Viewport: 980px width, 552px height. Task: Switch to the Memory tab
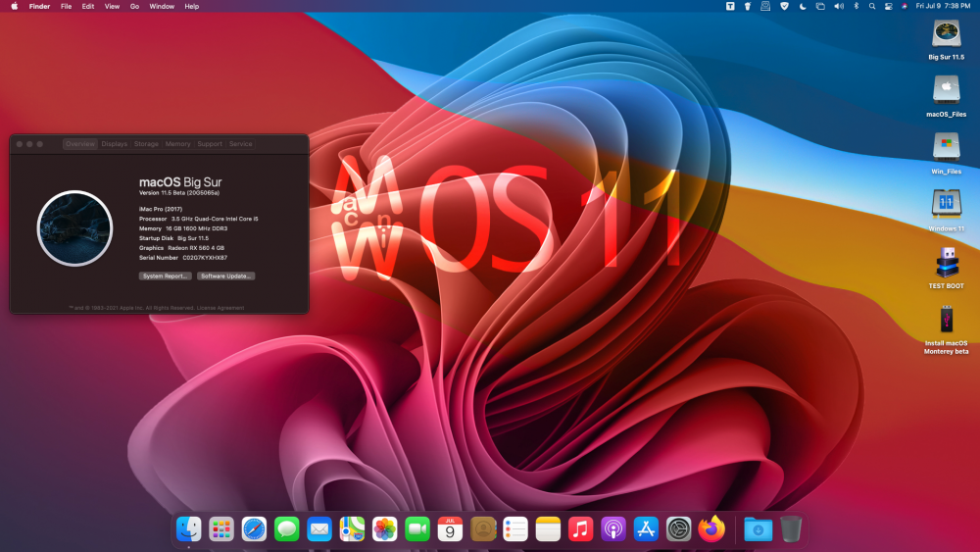177,144
